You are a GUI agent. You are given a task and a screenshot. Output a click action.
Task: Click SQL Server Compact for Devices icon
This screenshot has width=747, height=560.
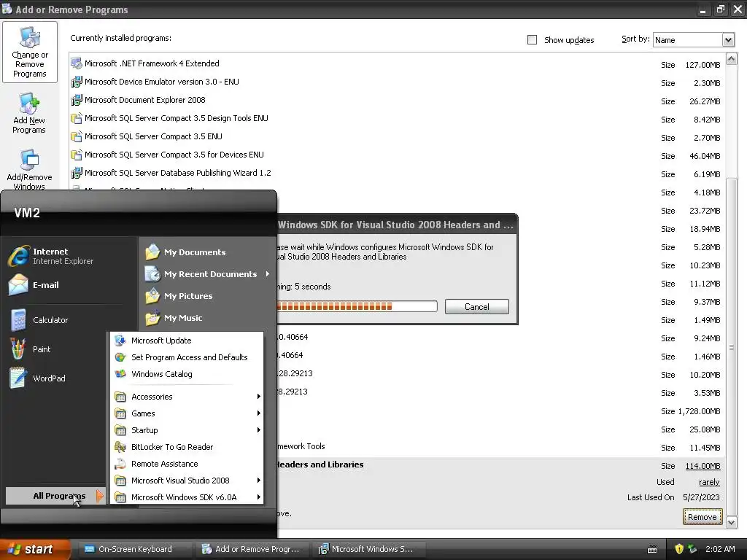coord(76,155)
